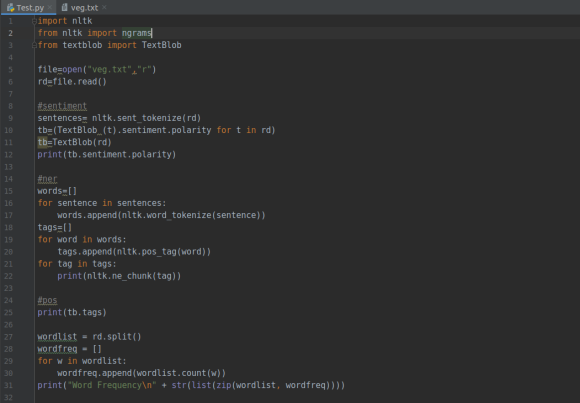This screenshot has height=403, width=580.
Task: Click the #sentiment comment
Action: [62, 106]
